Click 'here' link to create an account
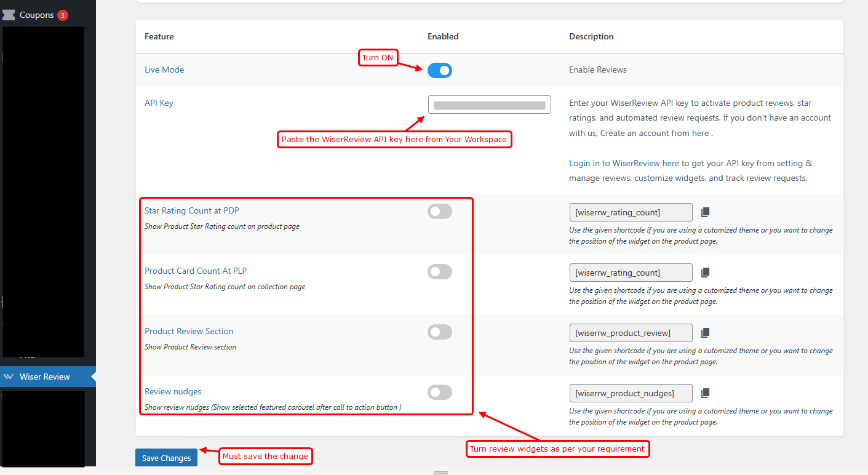This screenshot has height=475, width=868. (x=700, y=133)
